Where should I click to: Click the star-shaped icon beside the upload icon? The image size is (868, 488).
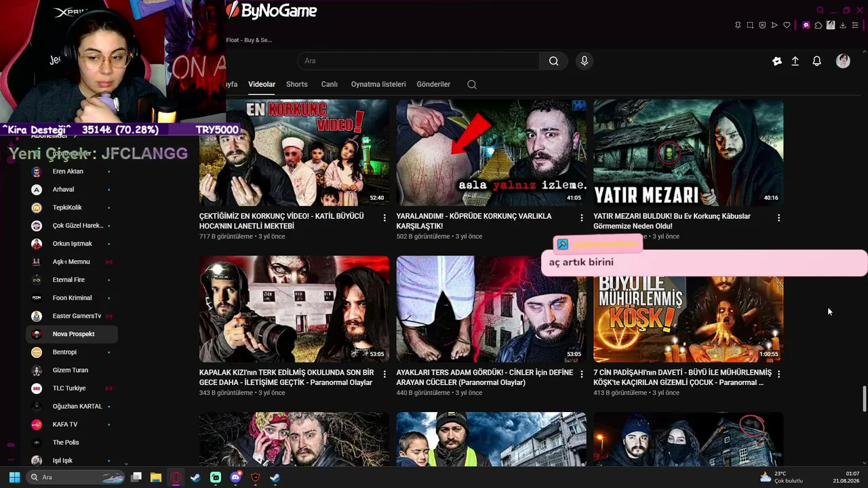(x=777, y=61)
